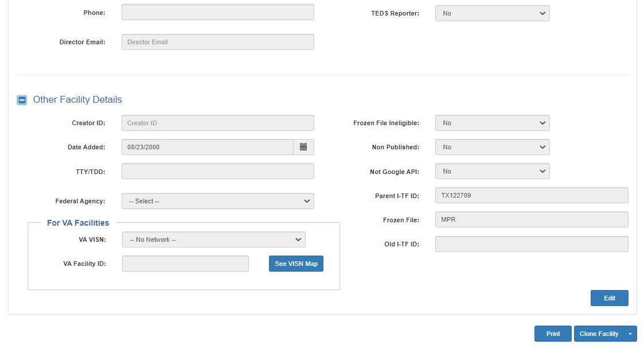The height and width of the screenshot is (348, 644).
Task: Click the Parent I-TF ID field
Action: 531,195
